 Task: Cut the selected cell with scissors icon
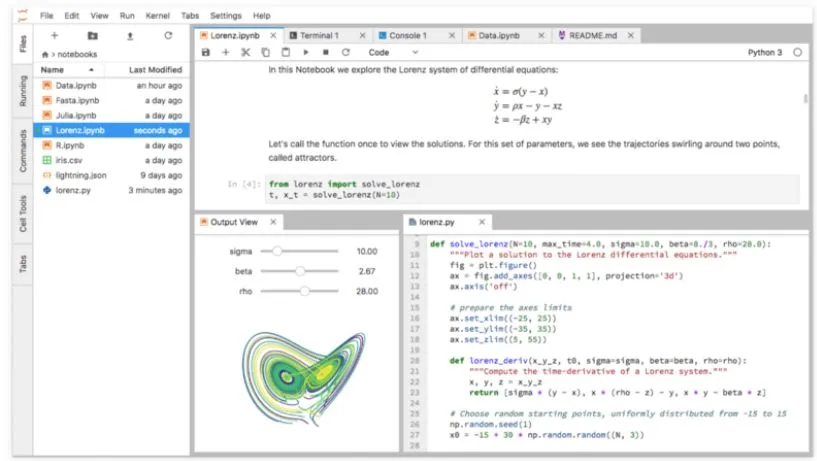(x=246, y=52)
